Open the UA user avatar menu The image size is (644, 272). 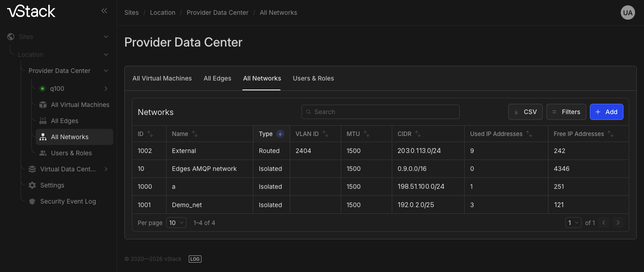pyautogui.click(x=628, y=13)
